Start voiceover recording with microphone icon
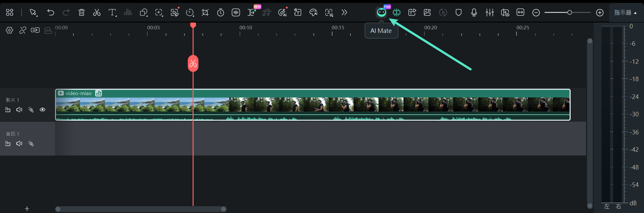 [x=474, y=13]
